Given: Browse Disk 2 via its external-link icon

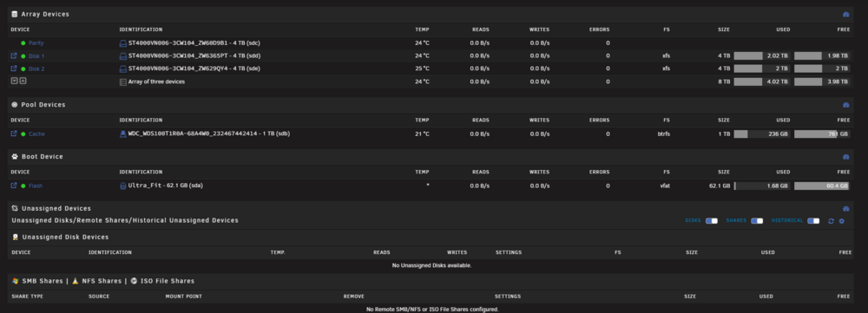Looking at the screenshot, I should 14,68.
